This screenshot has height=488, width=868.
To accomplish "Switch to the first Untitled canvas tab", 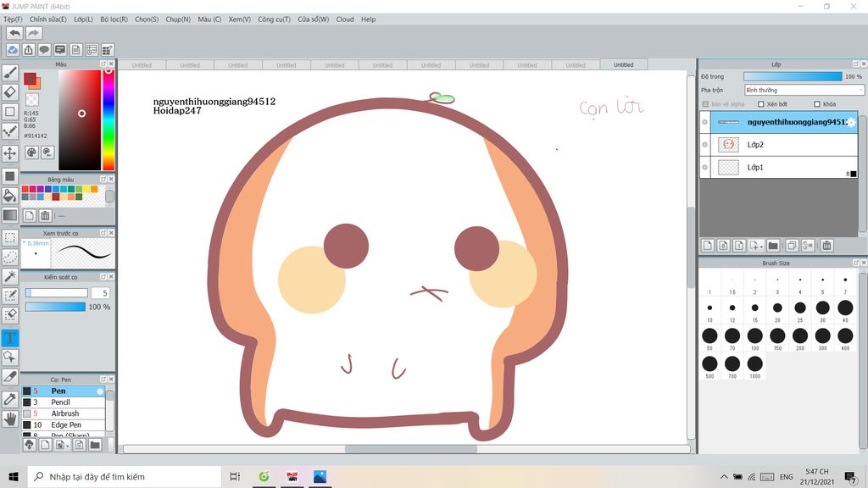I will [142, 65].
